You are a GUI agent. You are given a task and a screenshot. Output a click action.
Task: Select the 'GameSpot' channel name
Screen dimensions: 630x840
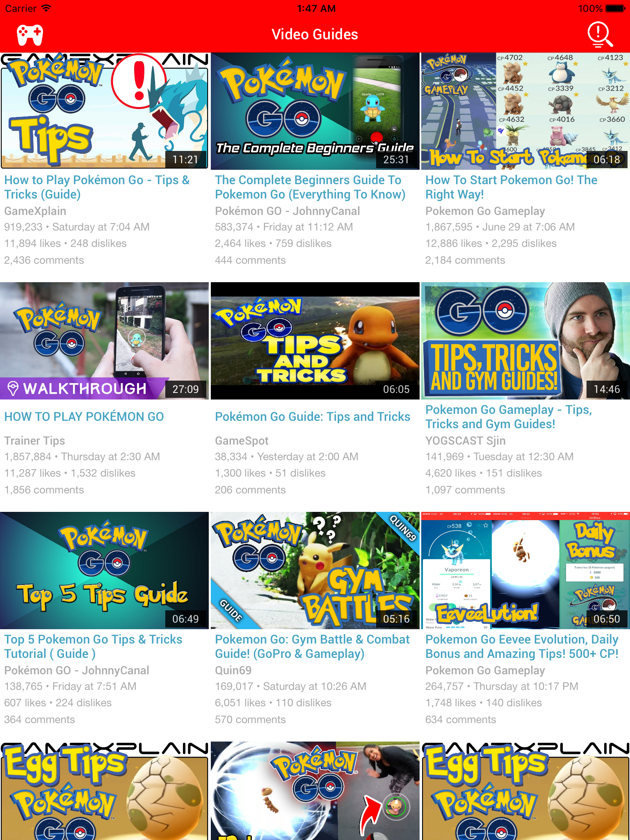242,441
